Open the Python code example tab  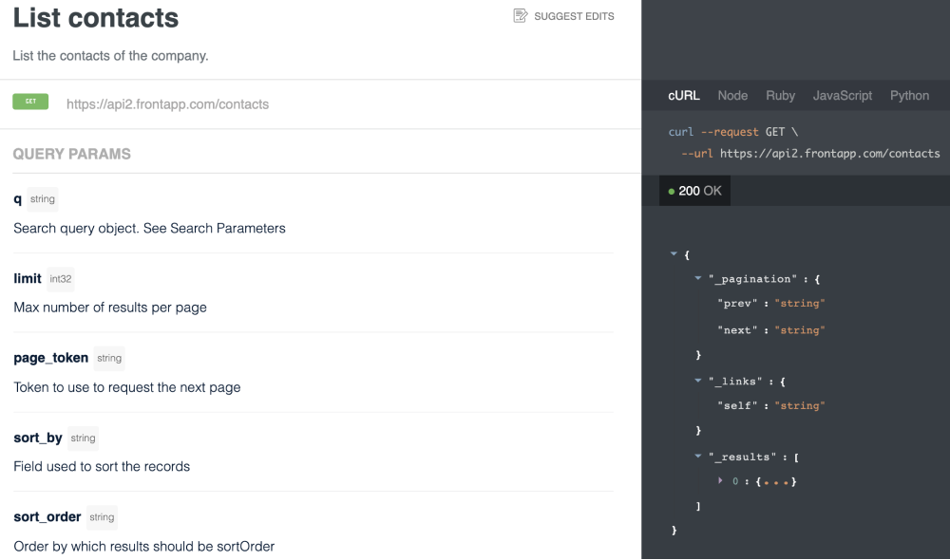909,96
